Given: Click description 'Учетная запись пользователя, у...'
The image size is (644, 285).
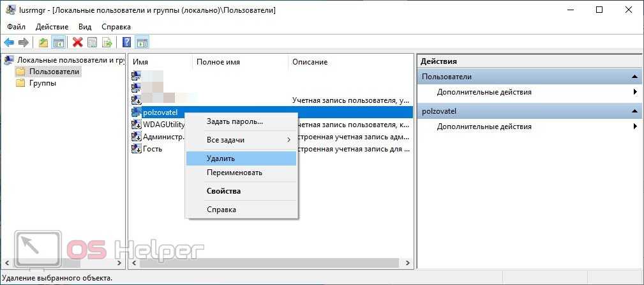Looking at the screenshot, I should coord(350,100).
